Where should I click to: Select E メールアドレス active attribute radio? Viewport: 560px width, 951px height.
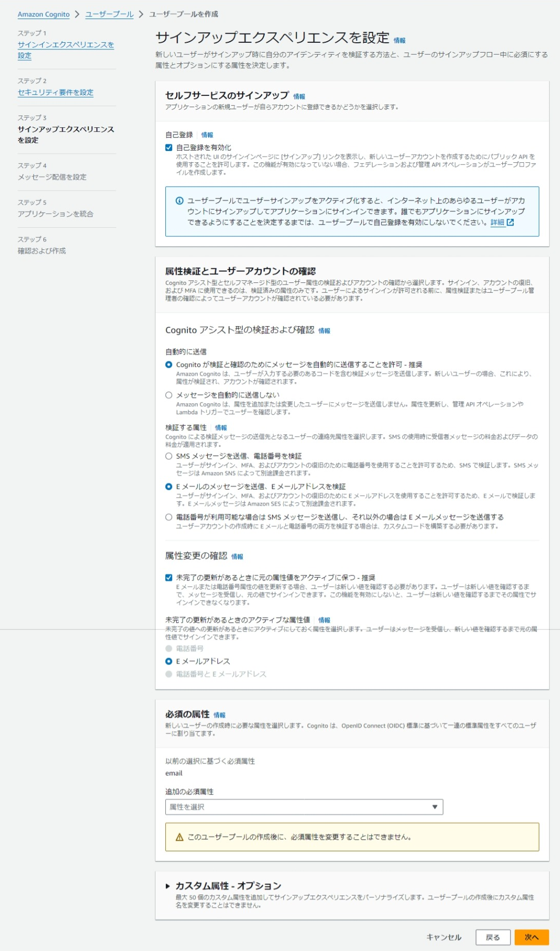coord(168,661)
